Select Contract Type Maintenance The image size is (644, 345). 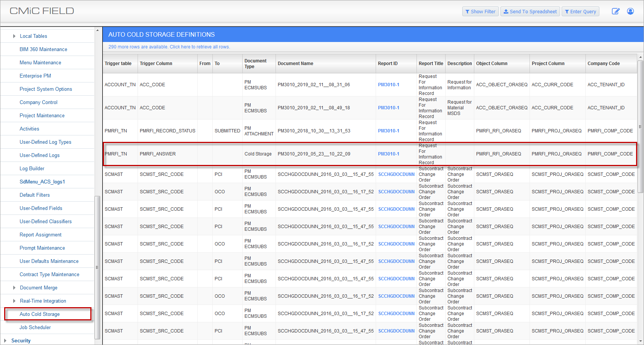[x=50, y=274]
